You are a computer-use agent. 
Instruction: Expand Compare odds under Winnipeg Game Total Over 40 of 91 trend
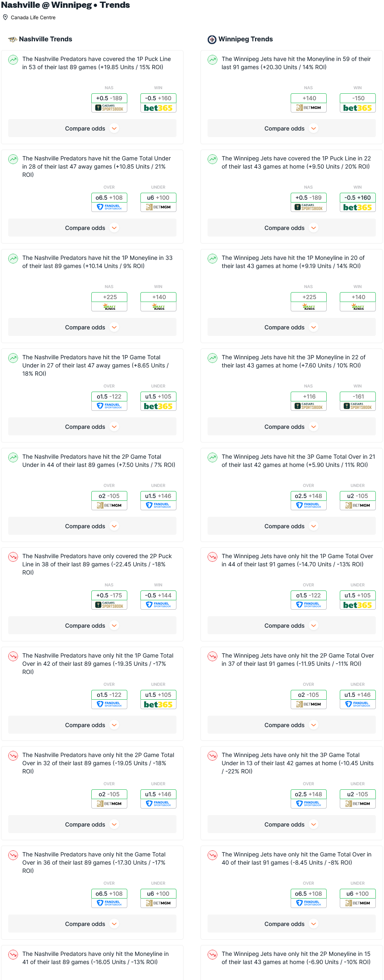(291, 924)
